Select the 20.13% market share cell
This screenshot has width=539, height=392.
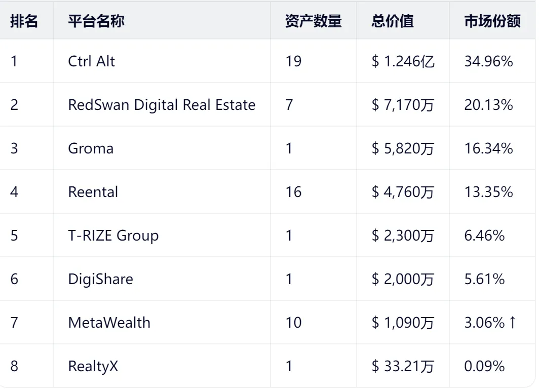pos(488,105)
